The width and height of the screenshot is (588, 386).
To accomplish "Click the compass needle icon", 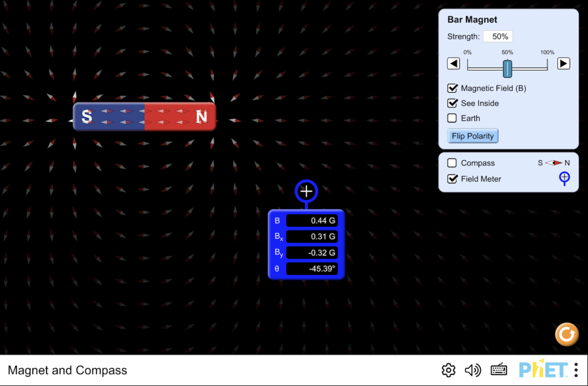I will pos(553,163).
